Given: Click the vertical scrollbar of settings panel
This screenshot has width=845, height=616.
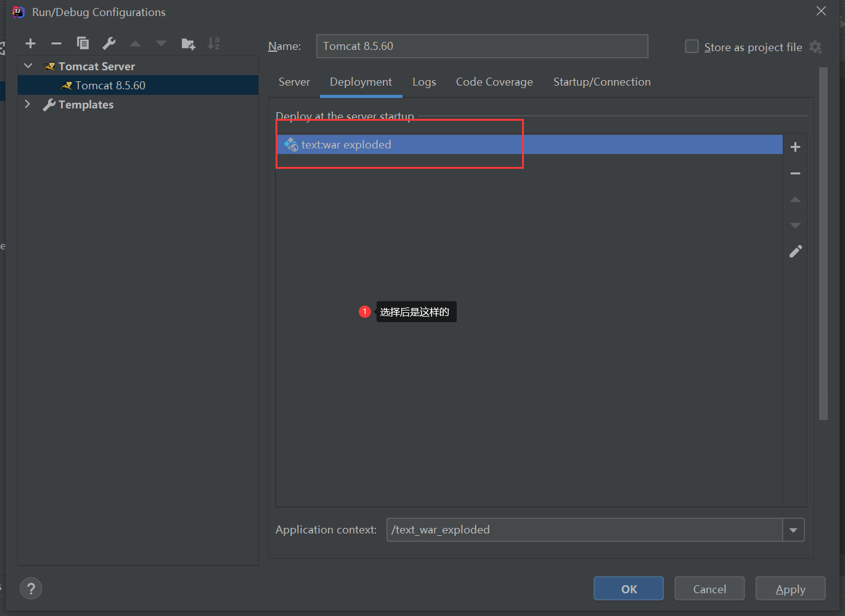Looking at the screenshot, I should pos(823,243).
